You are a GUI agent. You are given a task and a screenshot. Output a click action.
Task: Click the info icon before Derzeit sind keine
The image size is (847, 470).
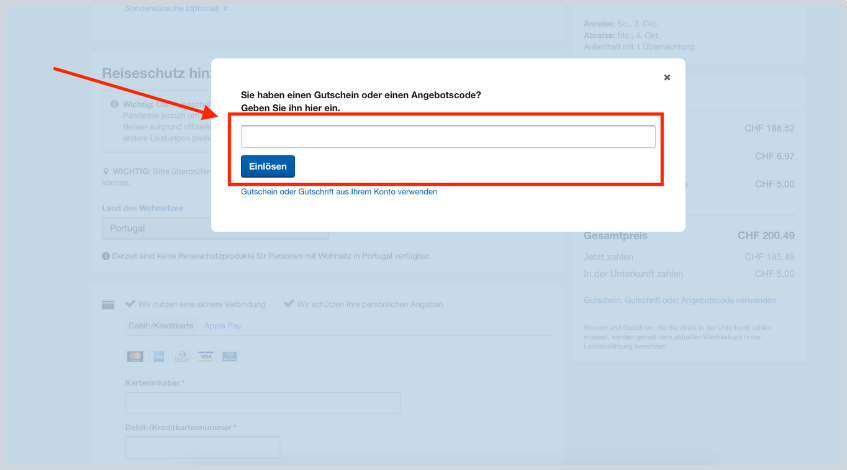point(106,256)
